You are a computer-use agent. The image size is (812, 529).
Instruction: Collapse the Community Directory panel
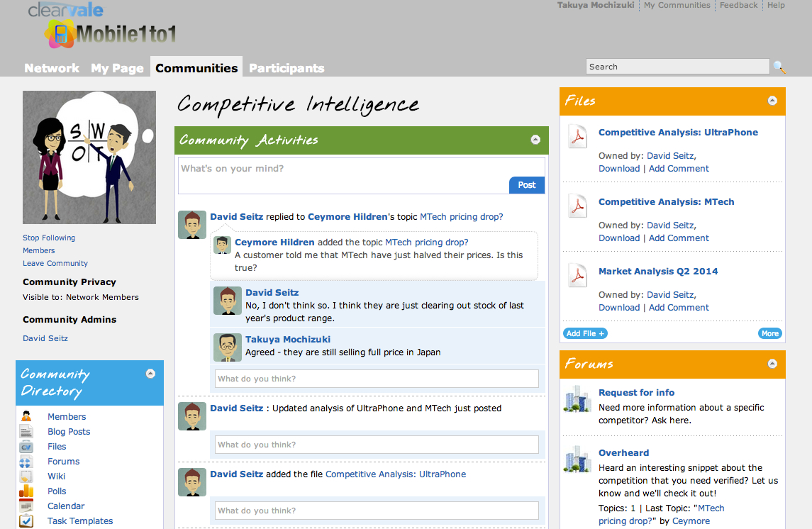[x=150, y=374]
